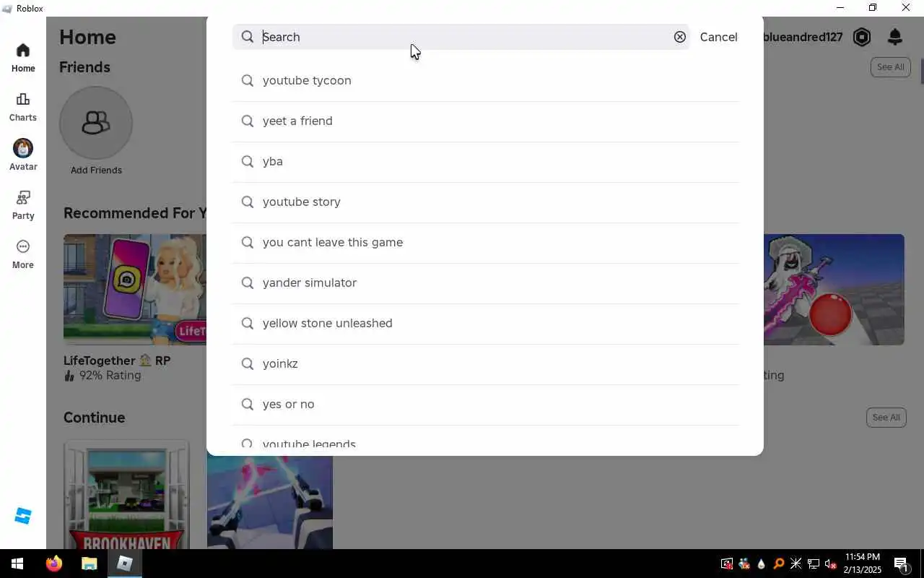
Task: Open the Charts section in sidebar
Action: point(23,107)
